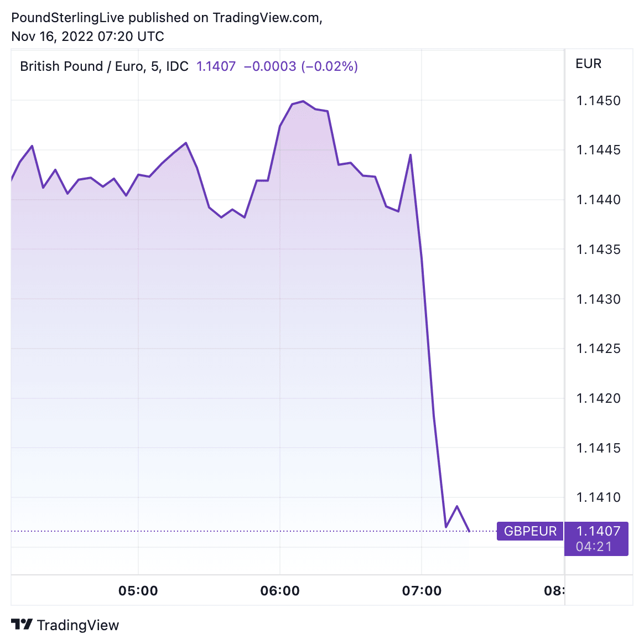644x644 pixels.
Task: Select the 1.1407 current price label
Action: (x=598, y=531)
